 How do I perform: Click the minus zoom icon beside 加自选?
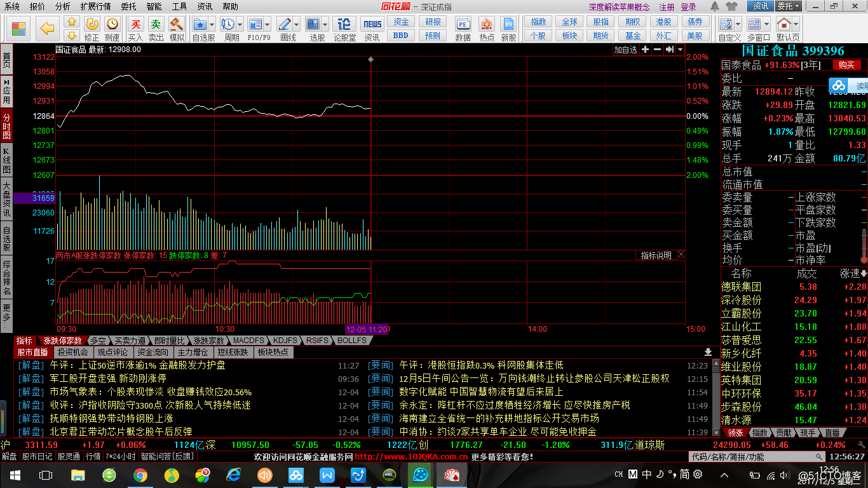pyautogui.click(x=657, y=50)
